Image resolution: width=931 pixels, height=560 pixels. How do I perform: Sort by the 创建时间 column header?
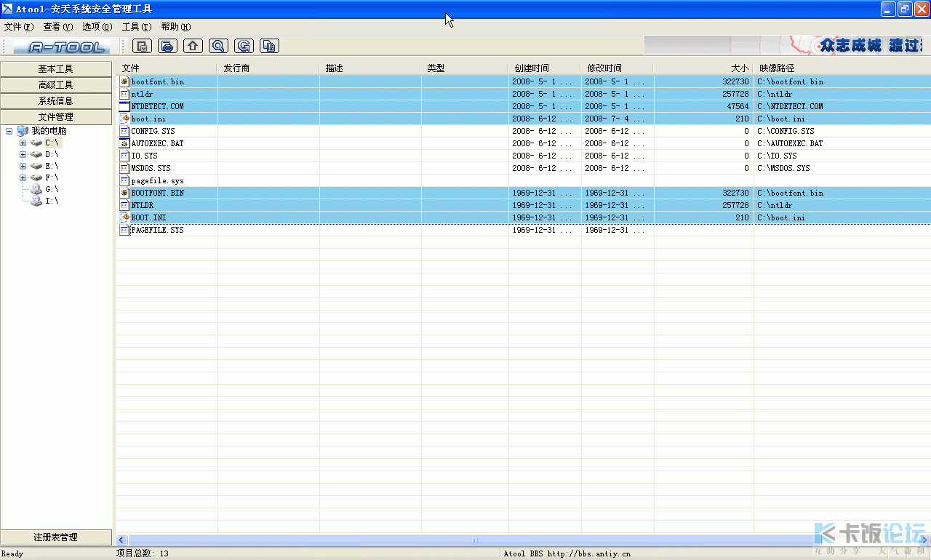coord(545,68)
